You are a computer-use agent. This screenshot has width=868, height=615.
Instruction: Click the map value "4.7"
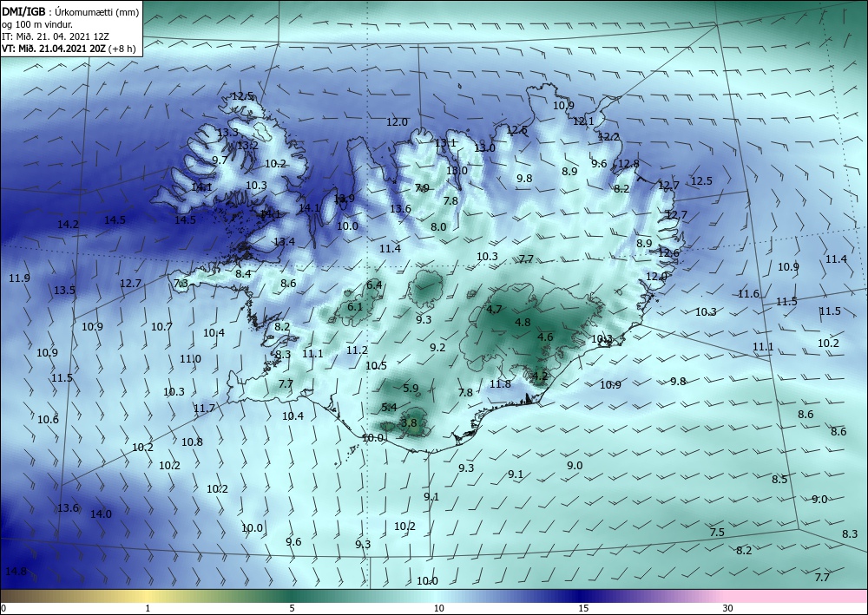coord(494,310)
